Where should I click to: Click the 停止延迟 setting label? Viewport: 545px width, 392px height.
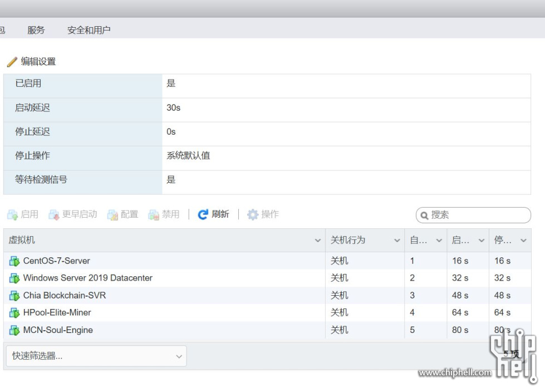coord(32,132)
